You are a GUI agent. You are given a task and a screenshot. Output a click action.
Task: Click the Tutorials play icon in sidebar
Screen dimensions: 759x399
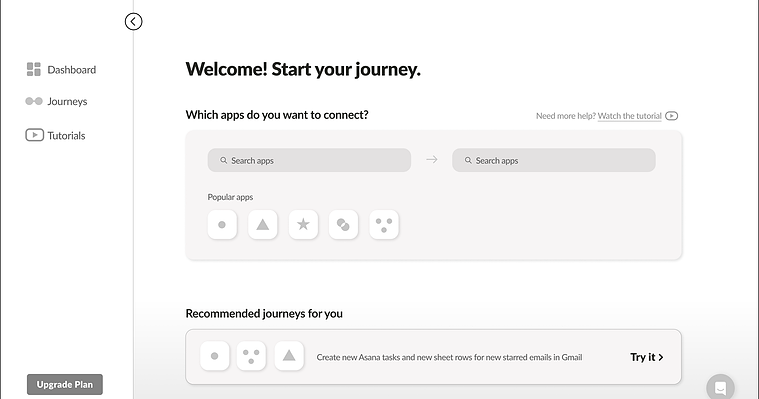click(34, 135)
